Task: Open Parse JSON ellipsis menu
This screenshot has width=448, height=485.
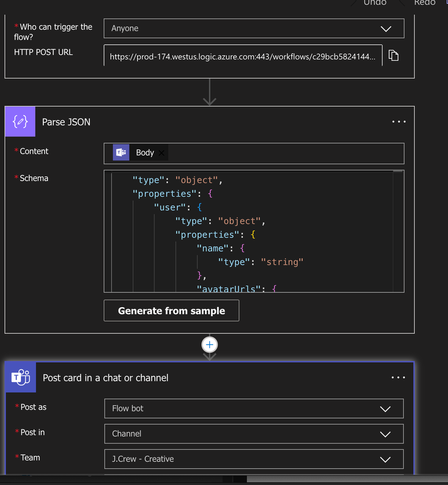Action: [399, 121]
